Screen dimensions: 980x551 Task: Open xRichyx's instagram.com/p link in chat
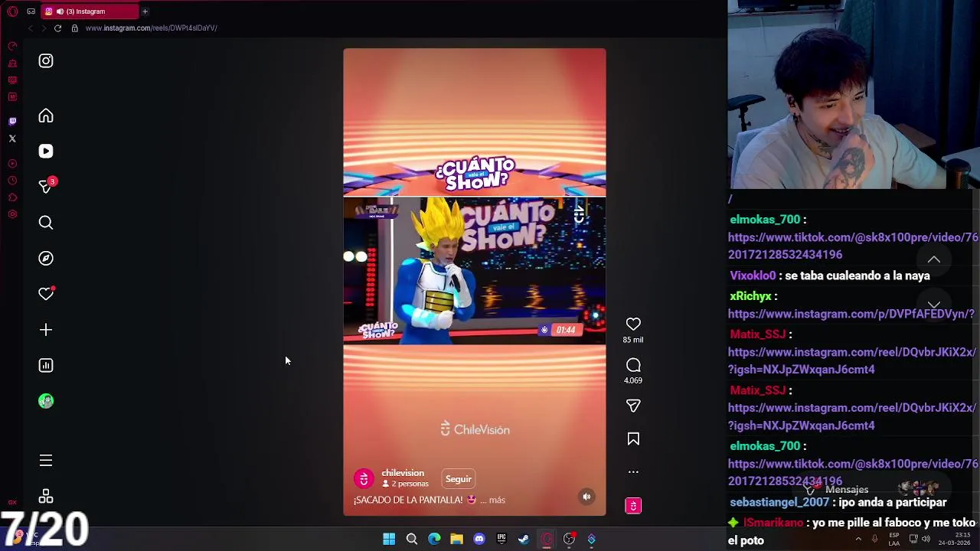[x=851, y=314]
